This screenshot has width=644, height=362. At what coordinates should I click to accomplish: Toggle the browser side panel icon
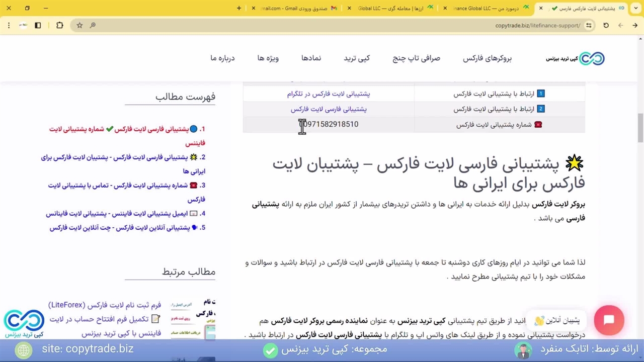[x=38, y=25]
